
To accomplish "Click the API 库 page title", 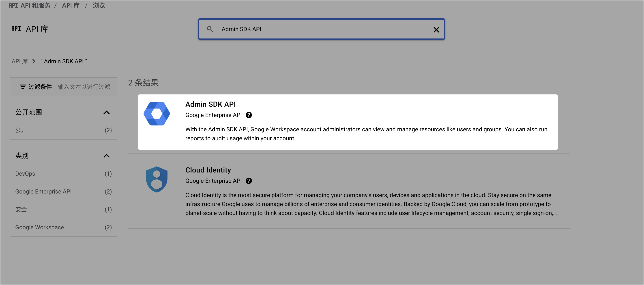I will pyautogui.click(x=37, y=29).
